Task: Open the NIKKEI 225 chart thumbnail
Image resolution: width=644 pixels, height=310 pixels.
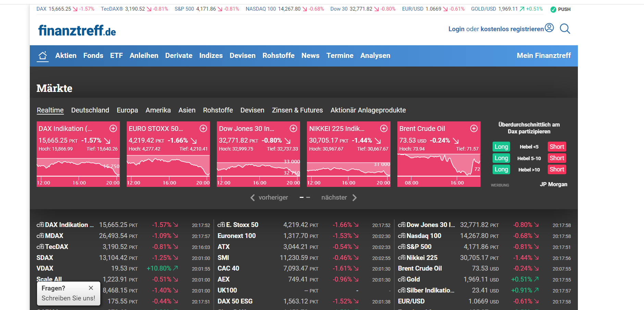Action: pyautogui.click(x=349, y=170)
